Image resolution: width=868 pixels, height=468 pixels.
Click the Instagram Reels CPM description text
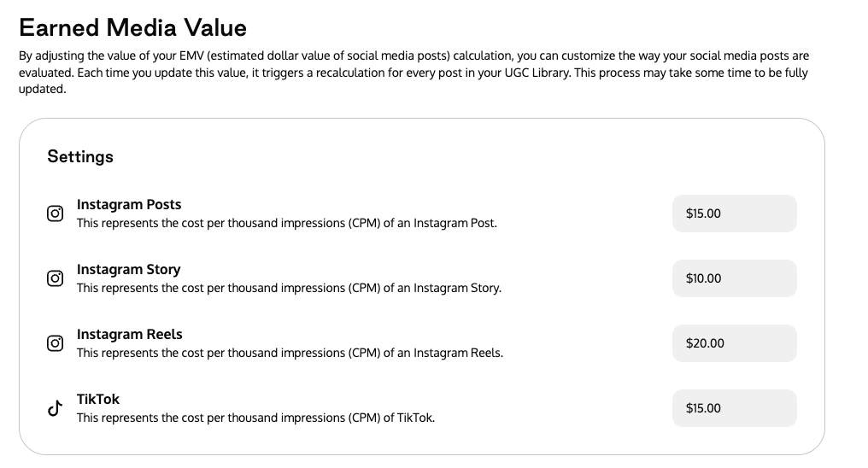point(290,353)
